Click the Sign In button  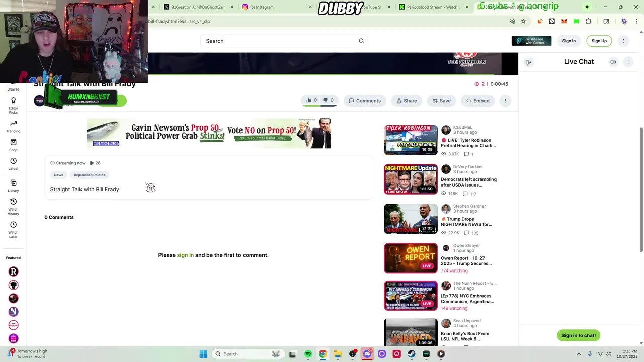coord(569,41)
